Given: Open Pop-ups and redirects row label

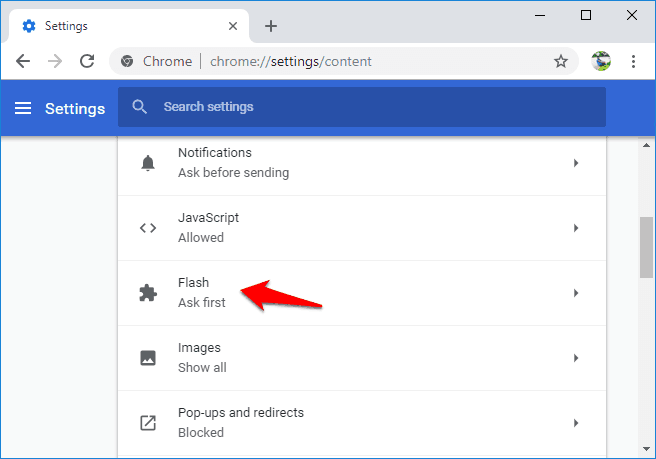Looking at the screenshot, I should (x=241, y=413).
